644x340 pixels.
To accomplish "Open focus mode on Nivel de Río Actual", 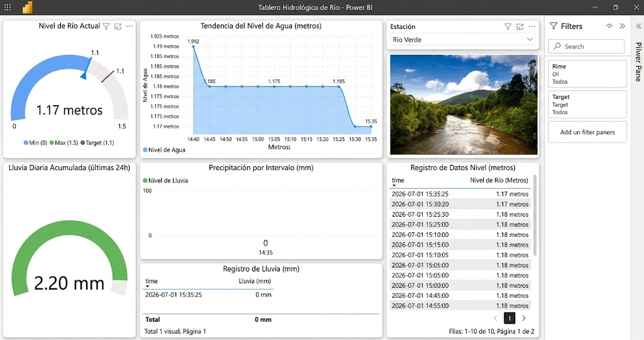I will click(118, 26).
